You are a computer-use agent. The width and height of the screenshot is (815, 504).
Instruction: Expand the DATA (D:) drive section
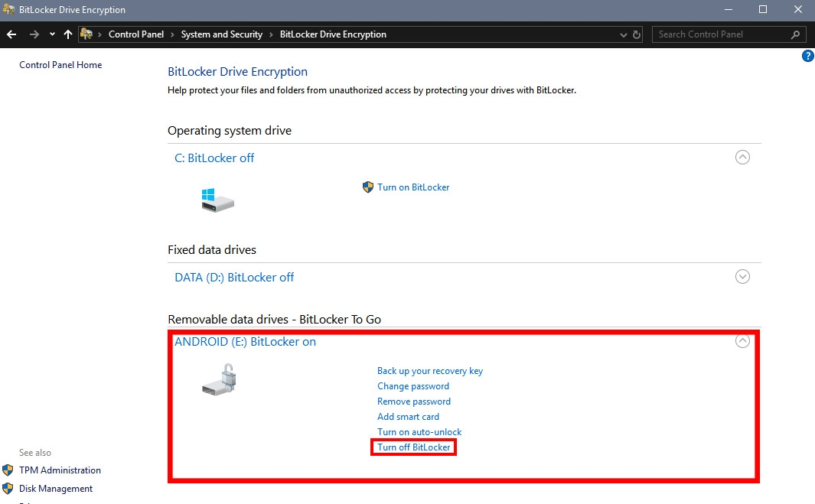(x=742, y=277)
